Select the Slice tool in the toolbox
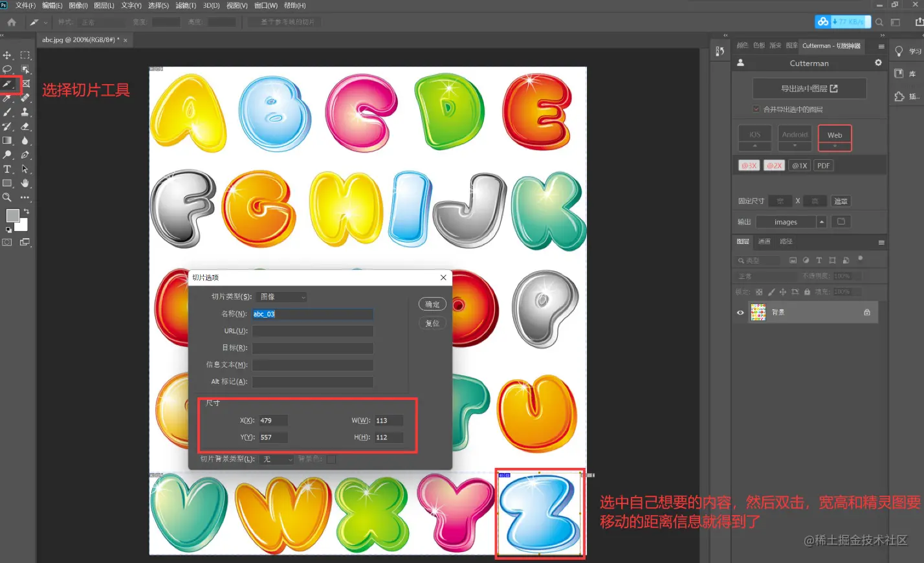924x563 pixels. pyautogui.click(x=7, y=83)
